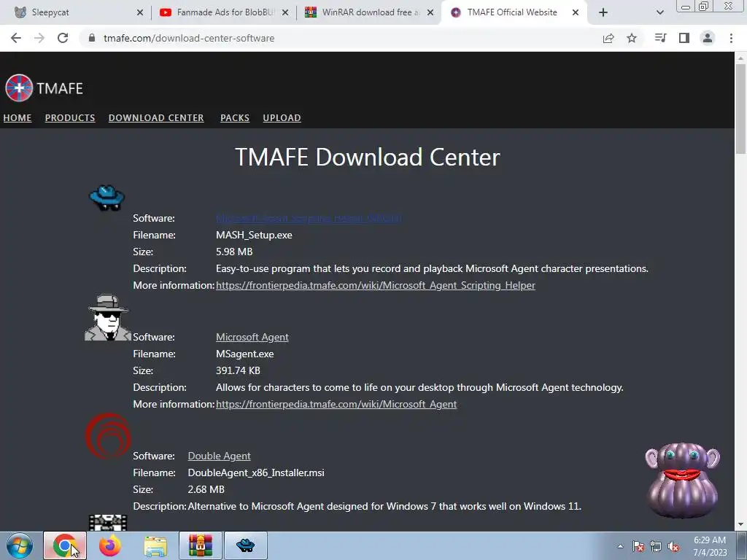Click the muted volume tray icon

[673, 547]
